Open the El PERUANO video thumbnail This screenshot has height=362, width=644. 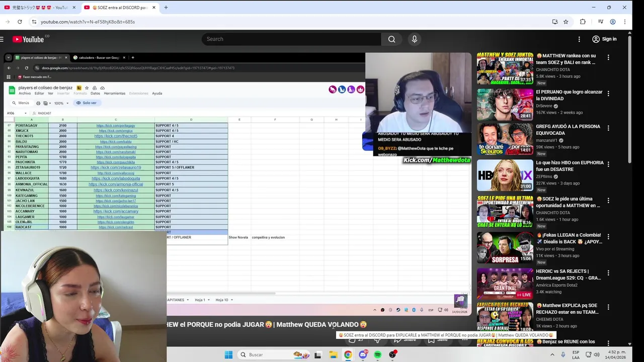point(505,104)
